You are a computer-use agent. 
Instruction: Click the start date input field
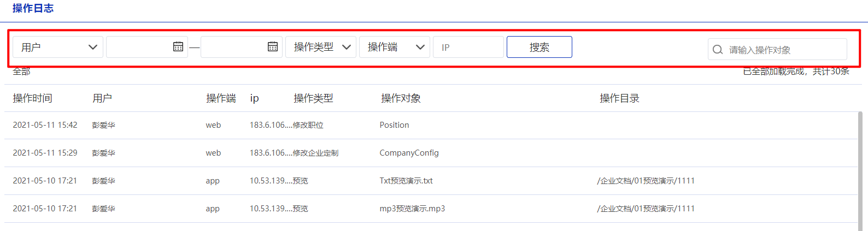[147, 47]
